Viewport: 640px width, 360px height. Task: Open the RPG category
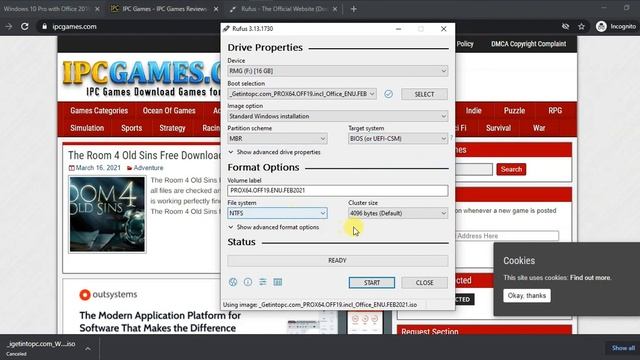[555, 111]
